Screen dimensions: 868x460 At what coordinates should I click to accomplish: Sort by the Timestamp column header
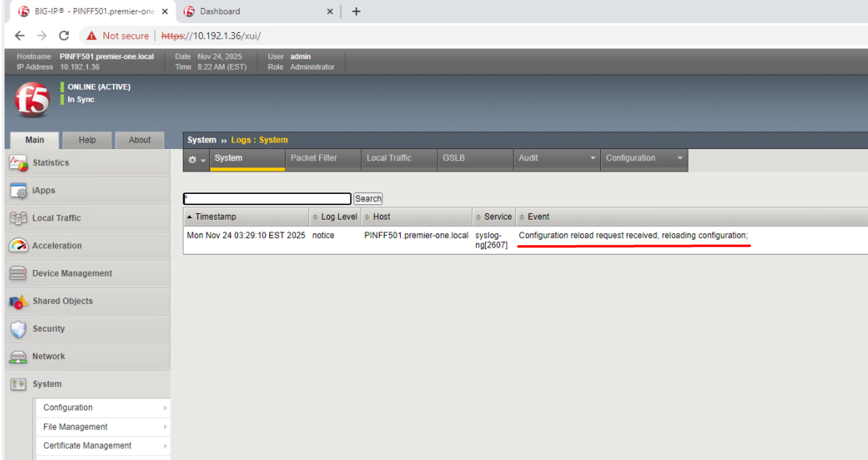click(x=216, y=216)
